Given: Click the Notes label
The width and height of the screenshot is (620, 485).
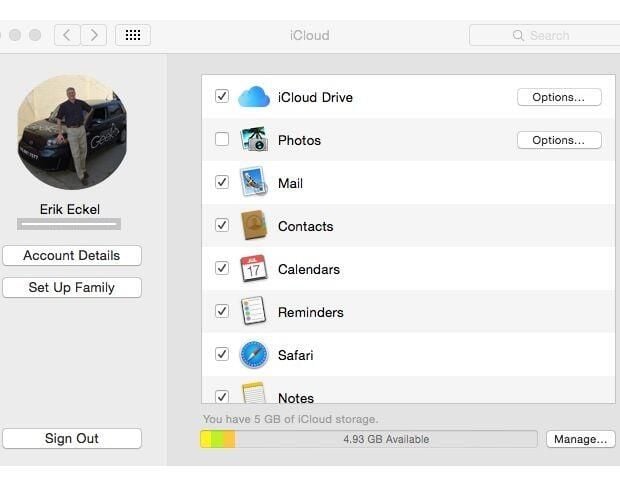Looking at the screenshot, I should tap(296, 398).
